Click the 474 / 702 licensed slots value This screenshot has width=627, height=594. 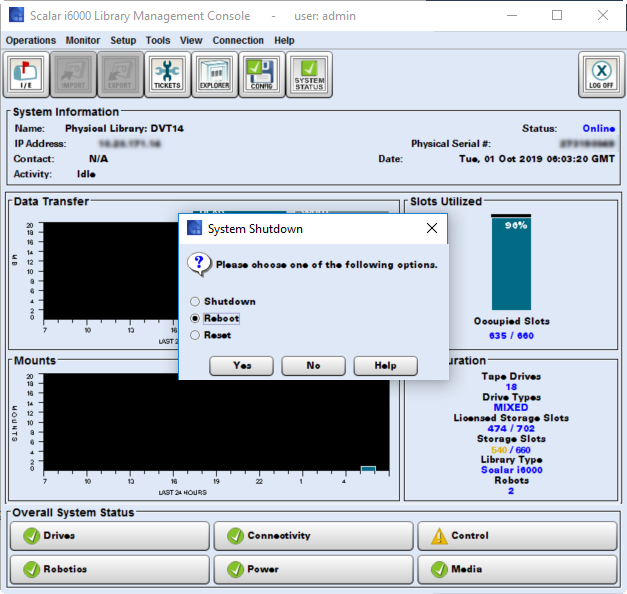pyautogui.click(x=511, y=428)
